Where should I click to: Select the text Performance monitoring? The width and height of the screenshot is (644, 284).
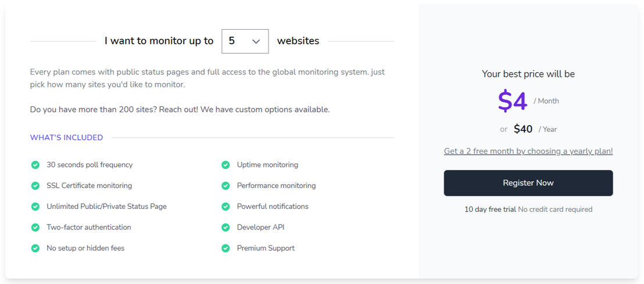pyautogui.click(x=277, y=186)
